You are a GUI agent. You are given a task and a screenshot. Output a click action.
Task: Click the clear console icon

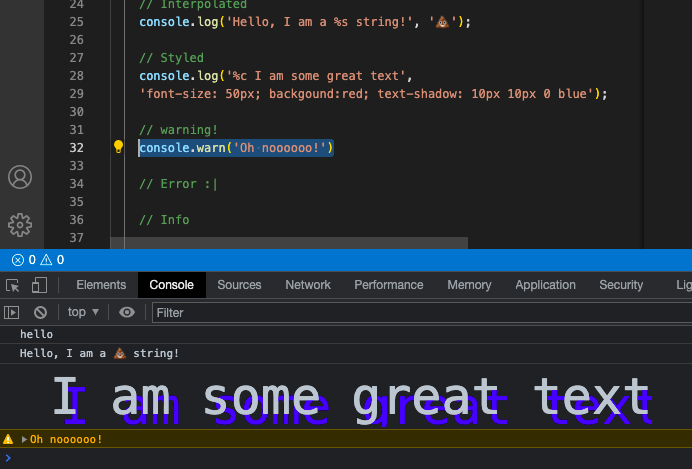pyautogui.click(x=41, y=312)
